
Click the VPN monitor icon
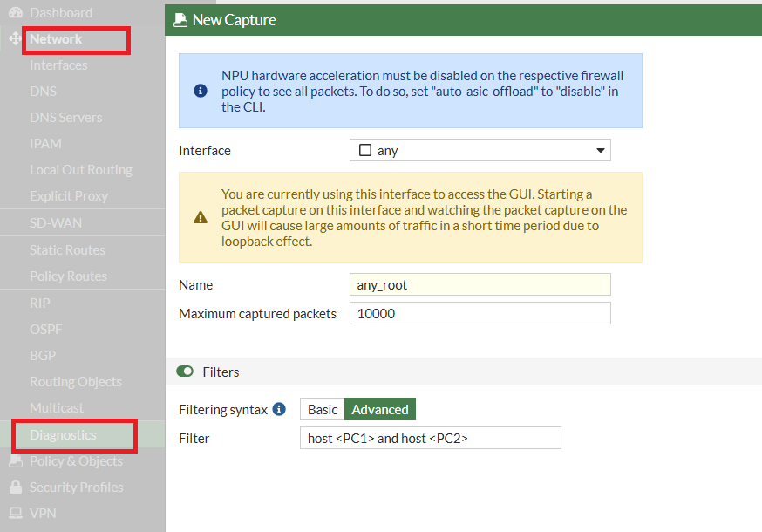click(15, 514)
